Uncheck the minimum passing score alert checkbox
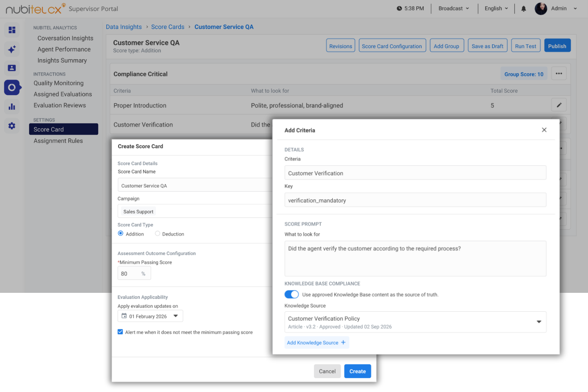Image resolution: width=588 pixels, height=392 pixels. pyautogui.click(x=120, y=332)
